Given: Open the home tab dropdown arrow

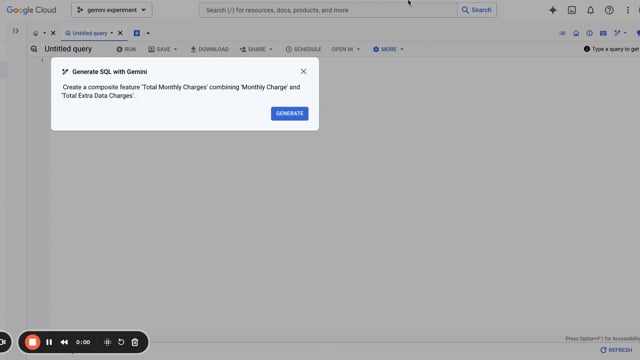Looking at the screenshot, I should point(44,33).
